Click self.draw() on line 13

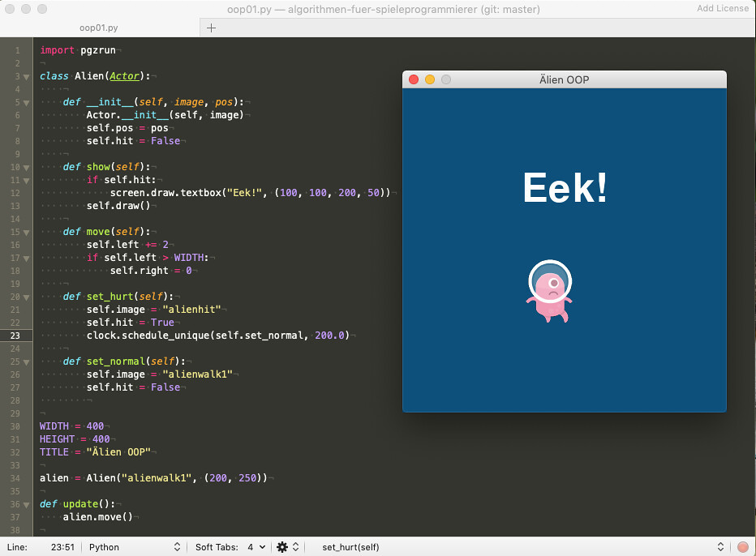118,206
